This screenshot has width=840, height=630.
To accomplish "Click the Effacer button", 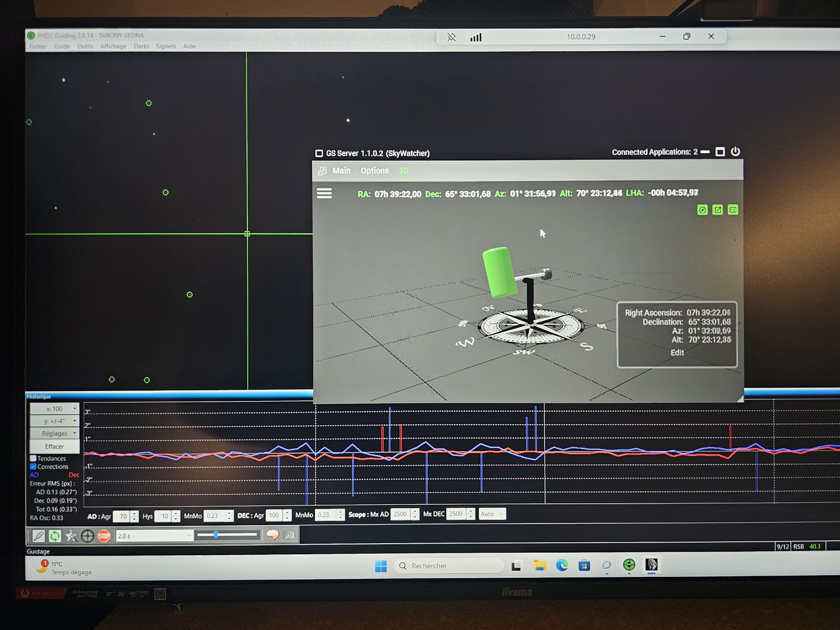I will [55, 446].
